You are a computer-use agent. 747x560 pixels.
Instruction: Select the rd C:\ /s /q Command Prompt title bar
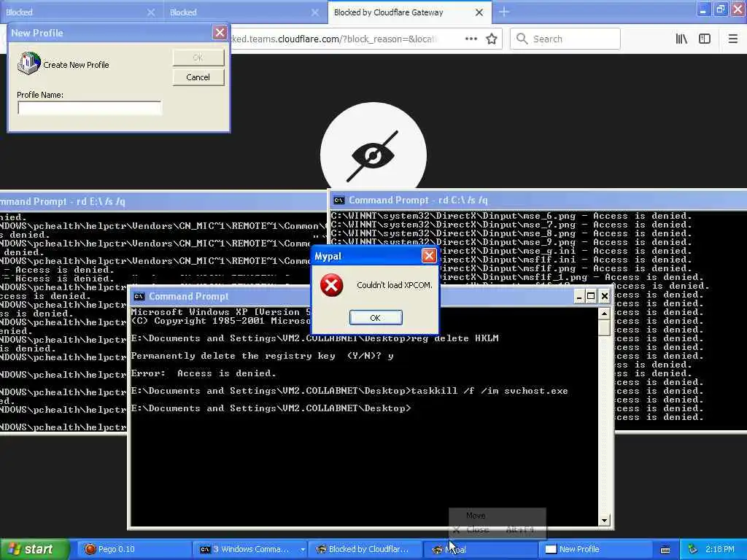coord(538,200)
